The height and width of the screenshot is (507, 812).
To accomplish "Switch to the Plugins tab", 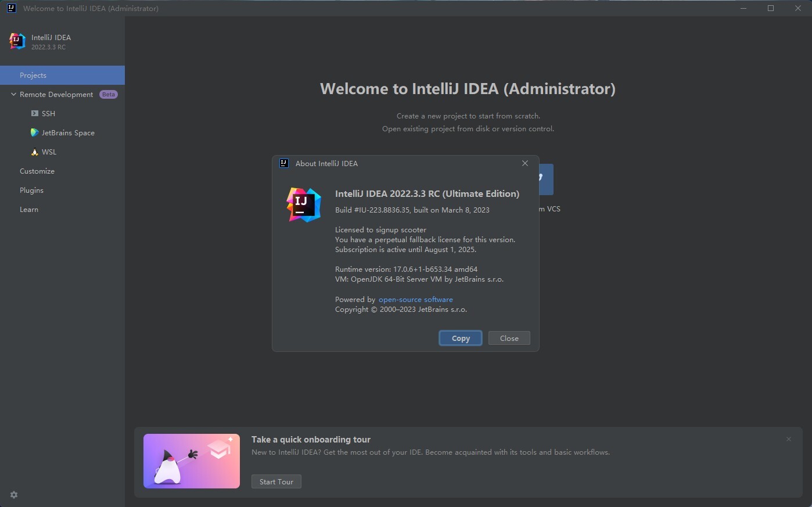I will tap(62, 190).
